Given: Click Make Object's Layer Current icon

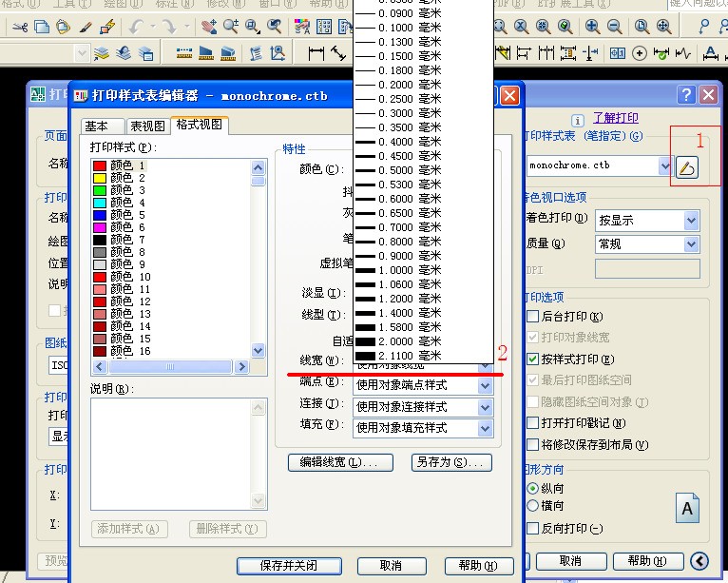Looking at the screenshot, I should pos(102,54).
